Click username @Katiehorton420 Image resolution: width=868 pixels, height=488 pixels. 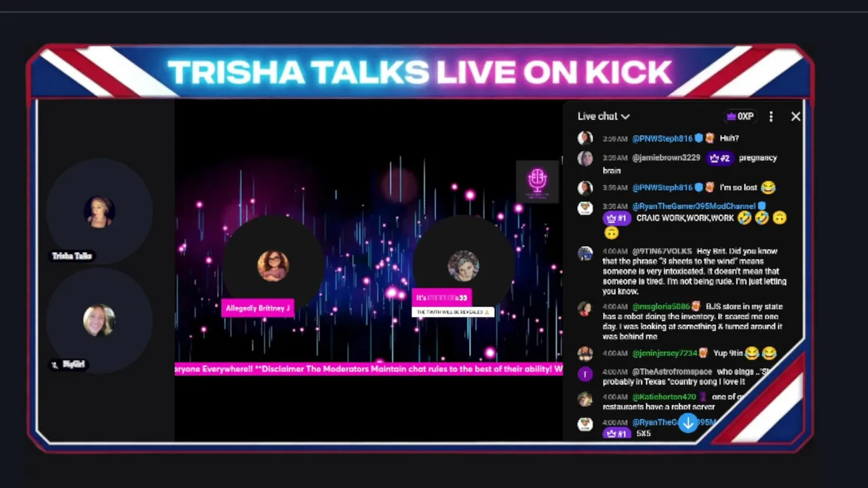point(665,397)
